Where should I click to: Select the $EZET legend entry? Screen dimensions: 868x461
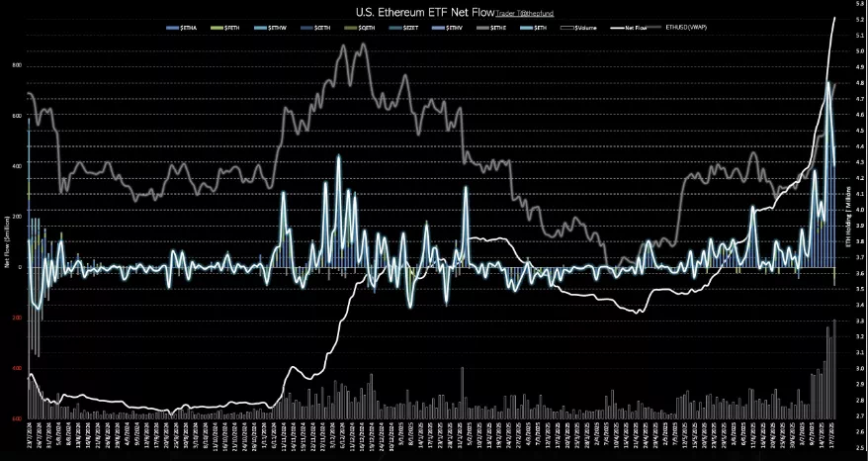tap(404, 27)
